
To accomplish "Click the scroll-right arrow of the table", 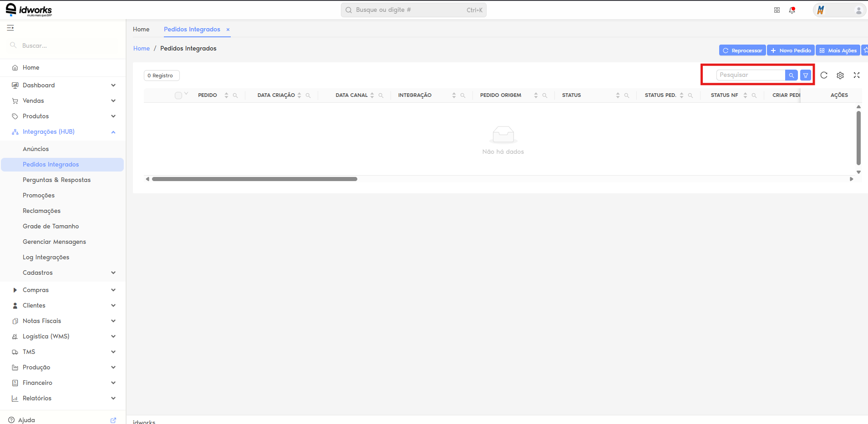I will tap(851, 179).
